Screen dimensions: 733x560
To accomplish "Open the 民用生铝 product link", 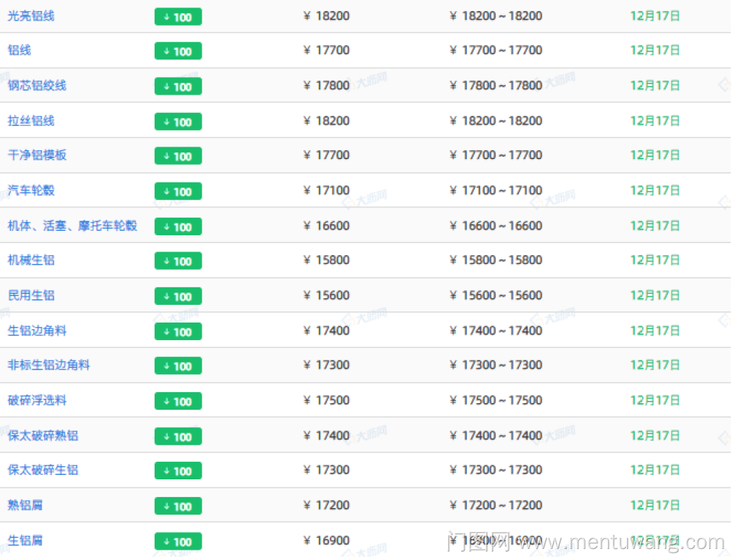I will (31, 295).
